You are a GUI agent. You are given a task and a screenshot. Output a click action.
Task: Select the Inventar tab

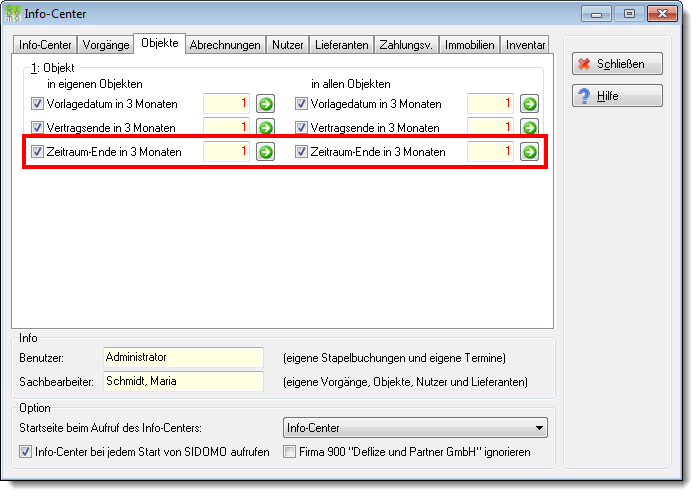[x=525, y=45]
